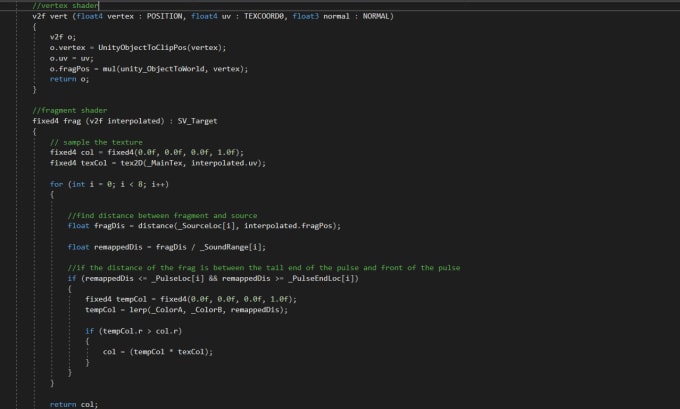Click the "return o;" statement
Screen dimensions: 680x409
point(69,79)
